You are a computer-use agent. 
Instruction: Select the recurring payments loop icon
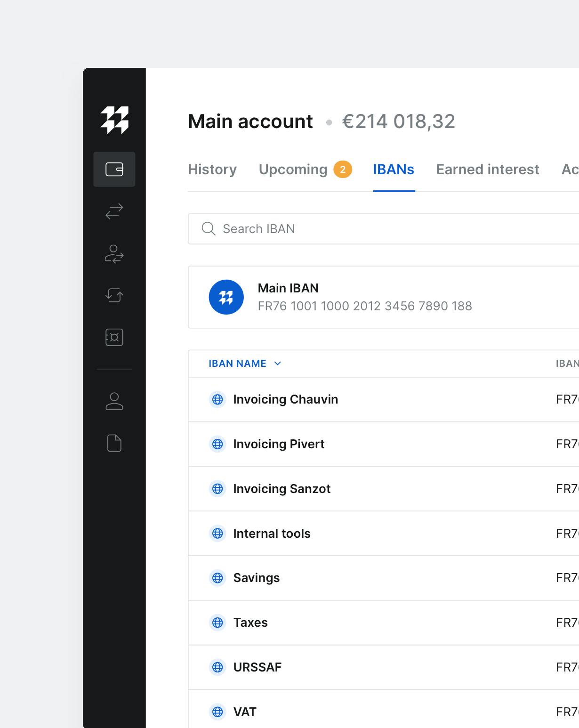tap(114, 296)
